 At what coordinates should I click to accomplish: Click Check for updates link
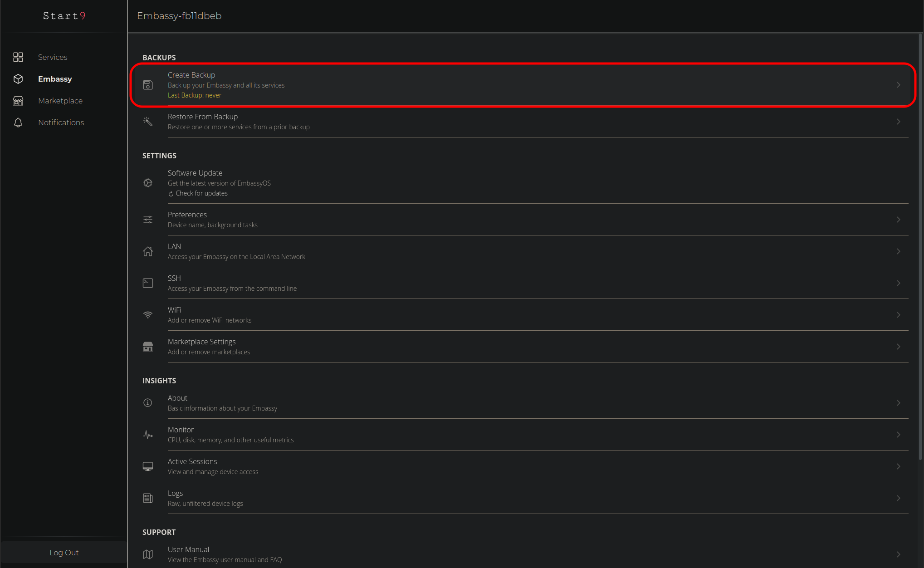pos(201,193)
